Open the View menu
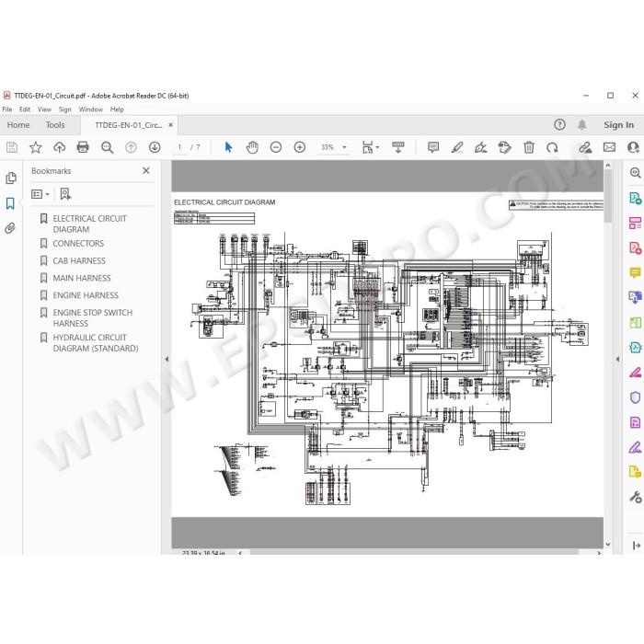The height and width of the screenshot is (644, 644). (44, 109)
